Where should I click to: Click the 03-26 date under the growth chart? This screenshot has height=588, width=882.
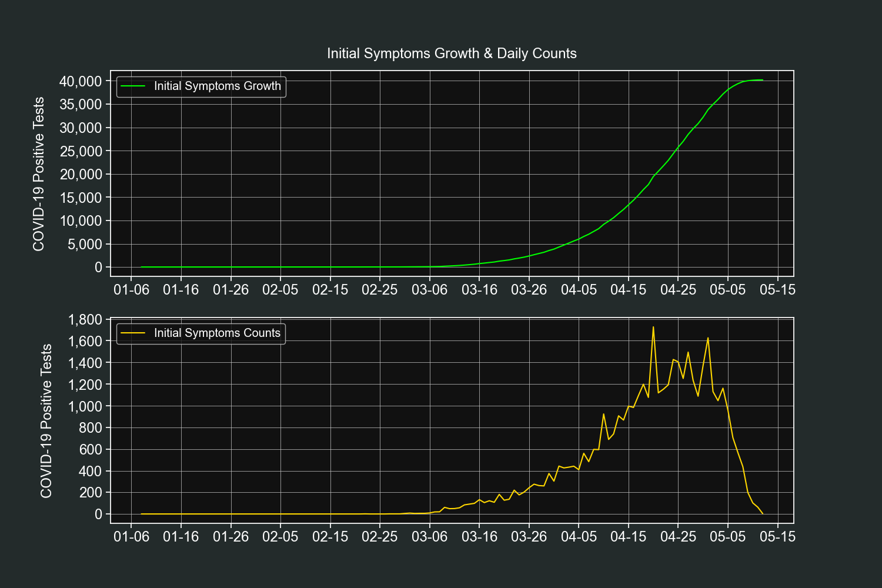point(529,290)
